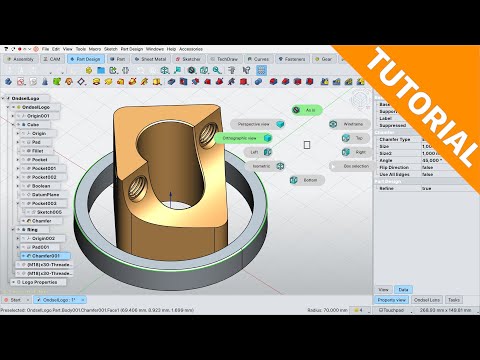Click the Create sketch icon
Image resolution: width=480 pixels, height=360 pixels.
coord(21,81)
